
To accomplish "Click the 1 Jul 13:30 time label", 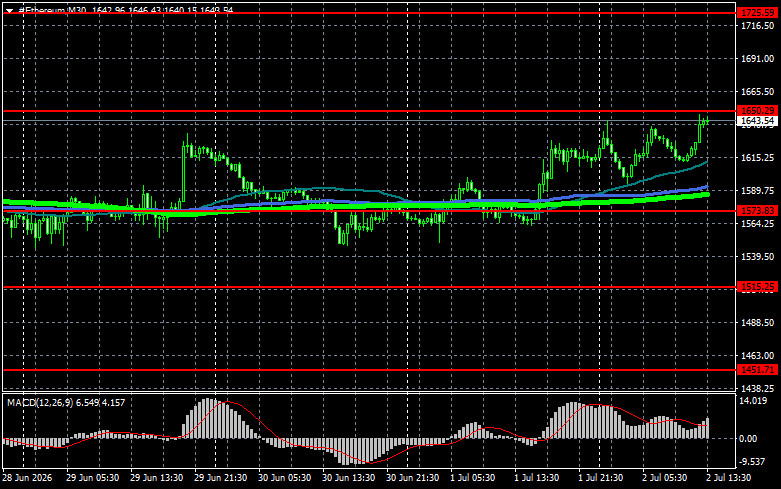I will point(537,478).
